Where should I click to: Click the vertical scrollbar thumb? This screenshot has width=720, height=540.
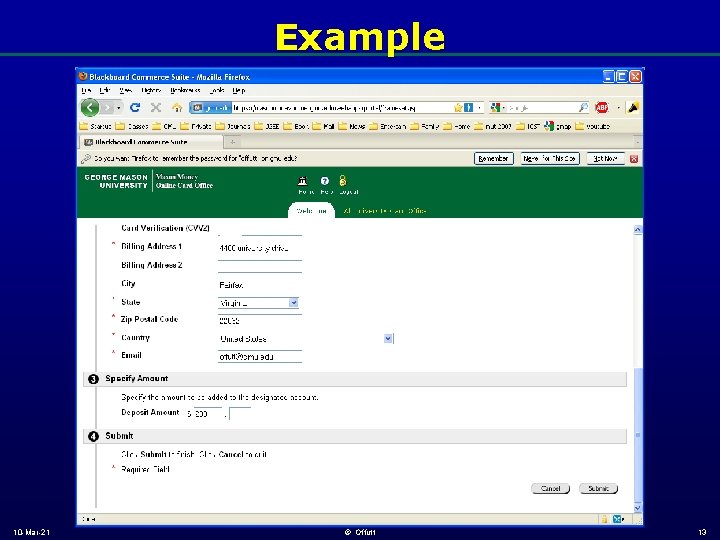tap(638, 434)
